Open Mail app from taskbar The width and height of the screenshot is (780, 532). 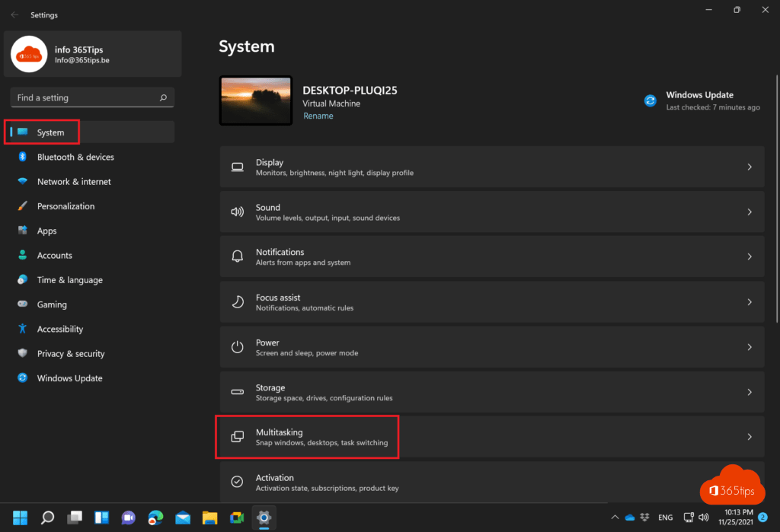[183, 518]
